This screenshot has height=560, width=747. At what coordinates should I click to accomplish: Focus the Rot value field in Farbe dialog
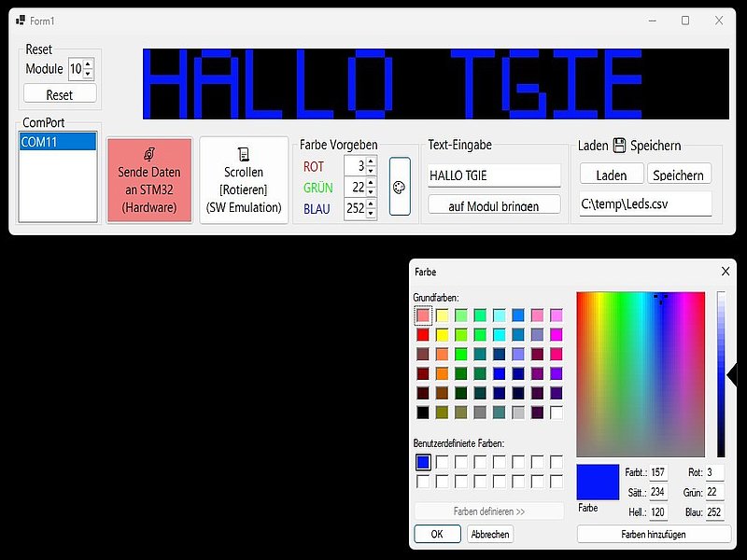coord(714,472)
